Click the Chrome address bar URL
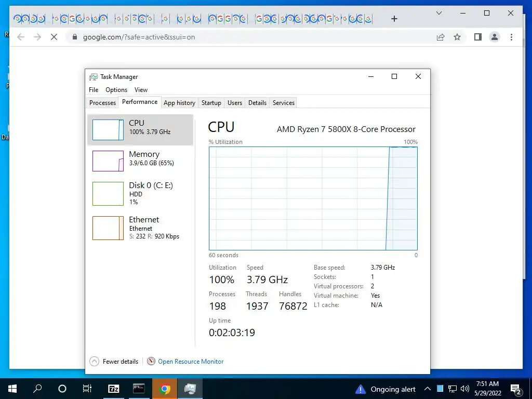The image size is (532, 399). (139, 37)
